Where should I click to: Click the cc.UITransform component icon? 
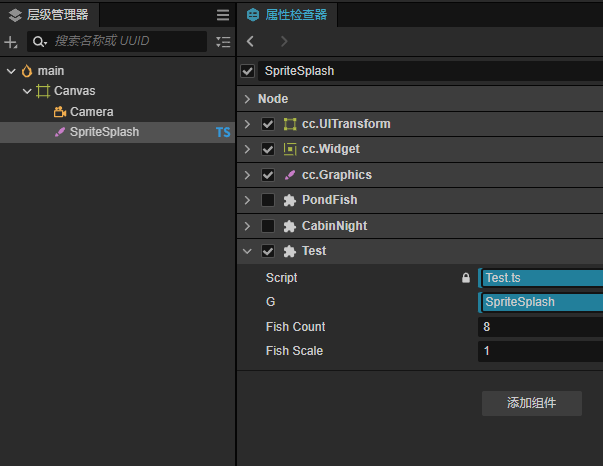(290, 124)
